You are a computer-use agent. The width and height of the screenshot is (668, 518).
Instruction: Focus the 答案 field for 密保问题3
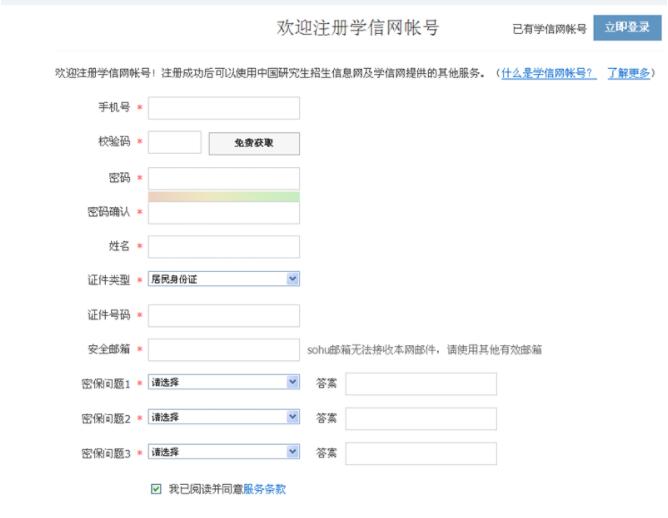click(x=421, y=454)
